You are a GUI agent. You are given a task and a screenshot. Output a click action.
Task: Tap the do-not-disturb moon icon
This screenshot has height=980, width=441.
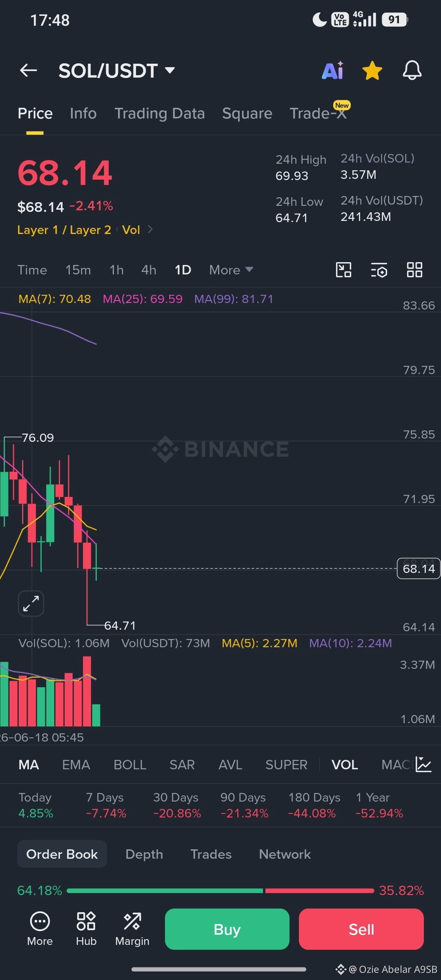[320, 19]
